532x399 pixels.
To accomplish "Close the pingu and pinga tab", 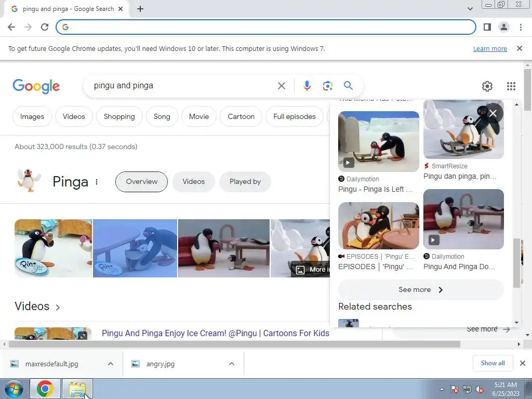I will coord(121,9).
